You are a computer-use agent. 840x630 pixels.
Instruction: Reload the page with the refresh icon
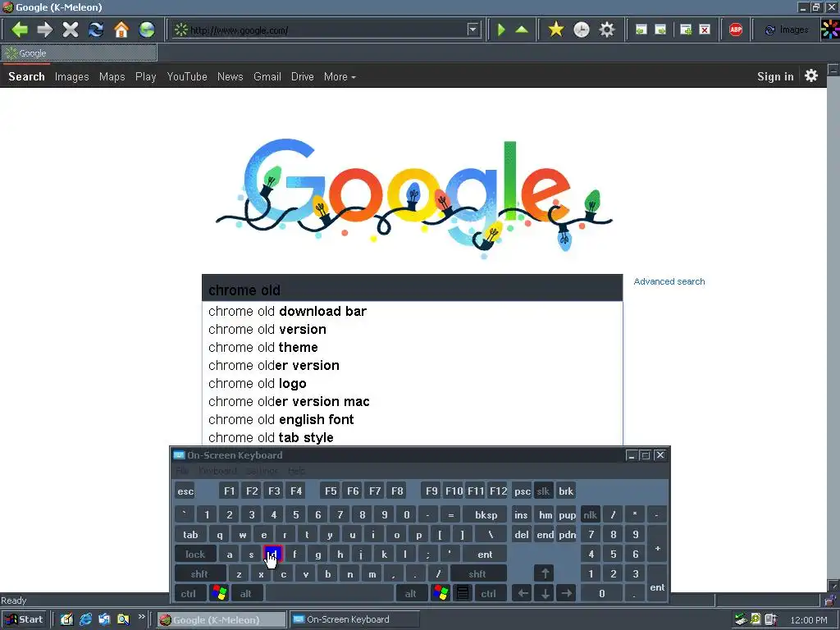[96, 30]
